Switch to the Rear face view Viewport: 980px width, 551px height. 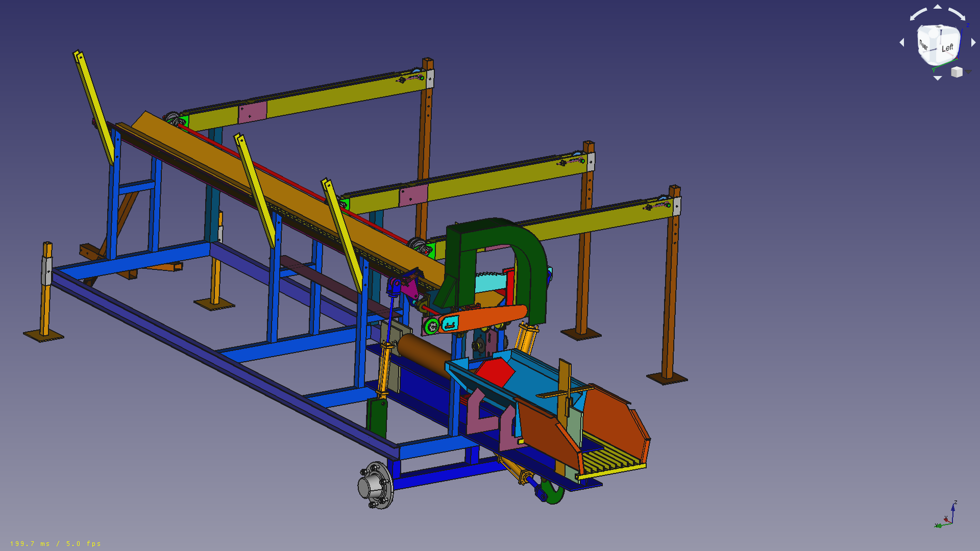pos(923,45)
